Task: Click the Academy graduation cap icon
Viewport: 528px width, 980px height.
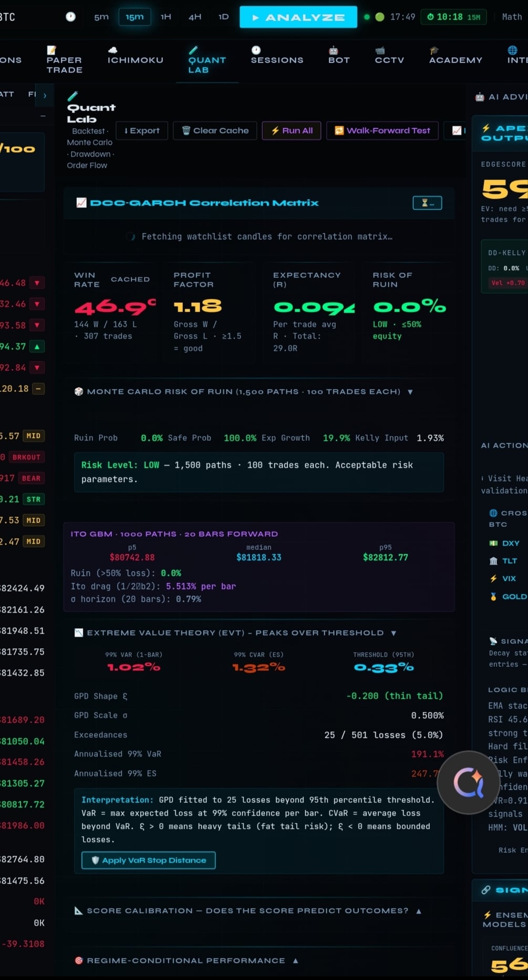Action: tap(434, 50)
